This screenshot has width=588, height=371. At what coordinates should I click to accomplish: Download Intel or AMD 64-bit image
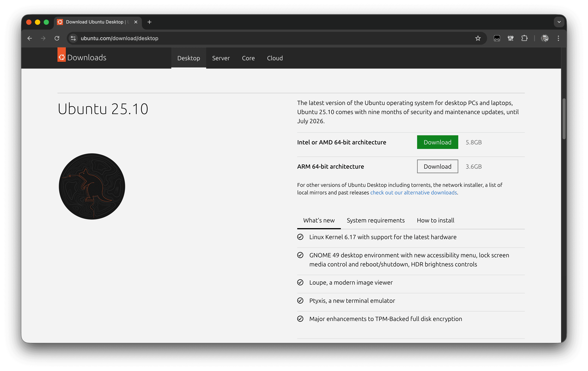tap(437, 142)
